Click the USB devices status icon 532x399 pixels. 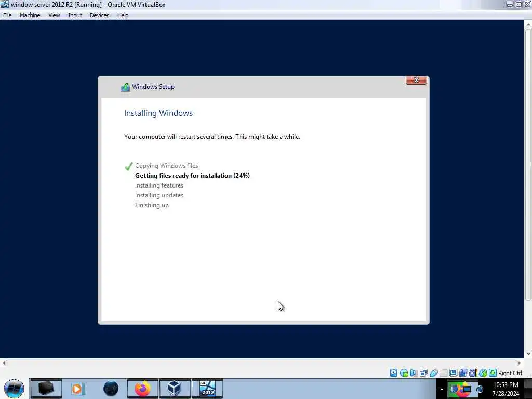434,373
